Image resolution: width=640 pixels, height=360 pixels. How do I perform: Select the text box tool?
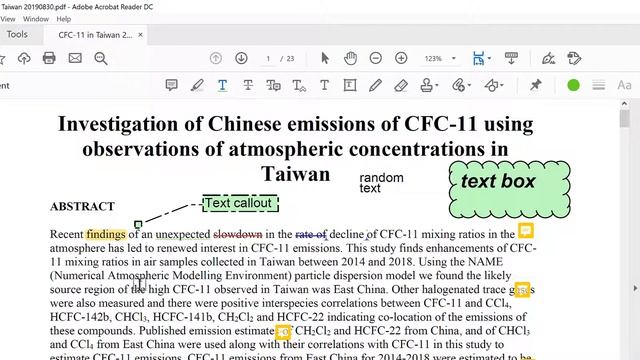(x=350, y=85)
